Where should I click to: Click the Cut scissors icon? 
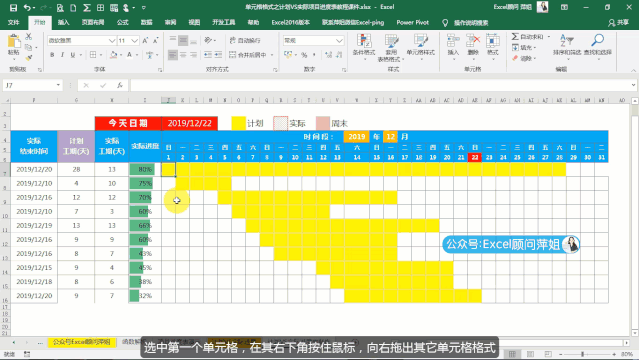(x=29, y=37)
